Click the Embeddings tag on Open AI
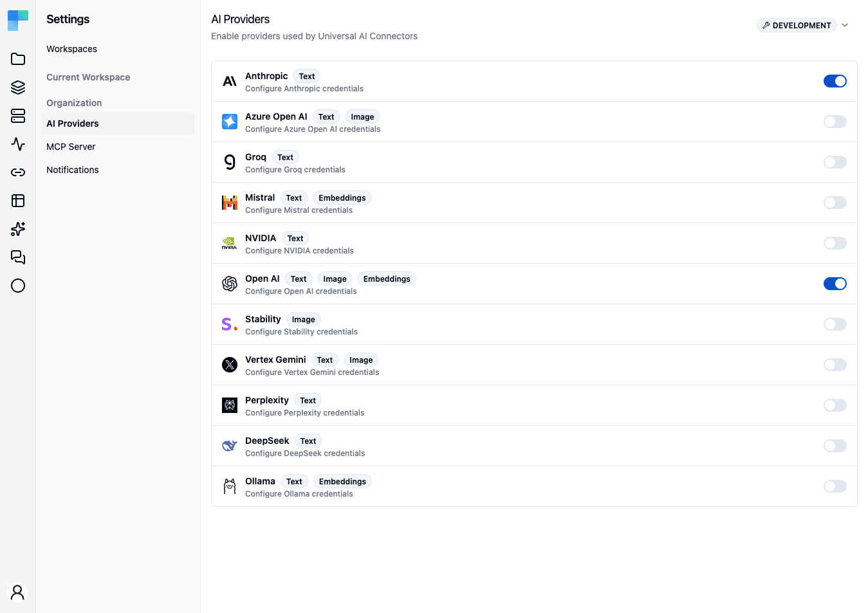 coord(387,279)
